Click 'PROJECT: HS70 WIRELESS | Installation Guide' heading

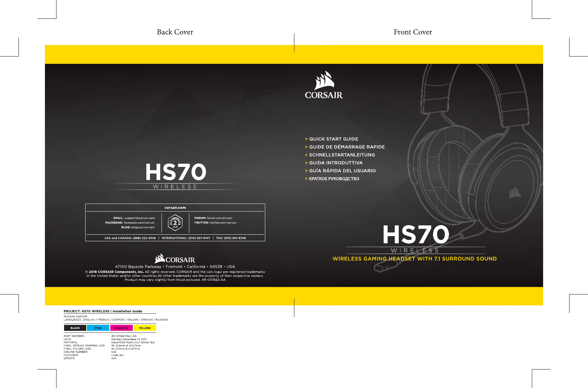103,311
